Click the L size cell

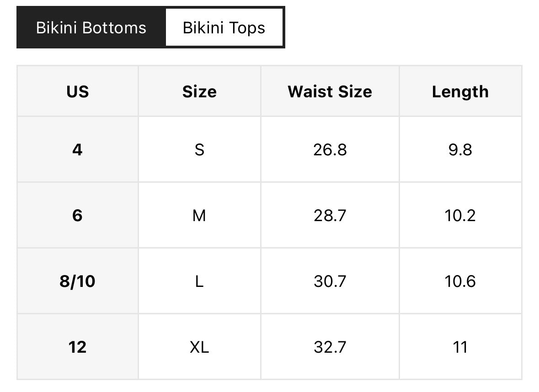[199, 281]
